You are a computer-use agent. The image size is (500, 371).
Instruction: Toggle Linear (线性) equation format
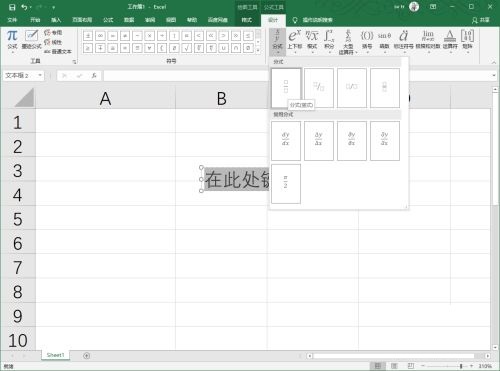point(53,42)
